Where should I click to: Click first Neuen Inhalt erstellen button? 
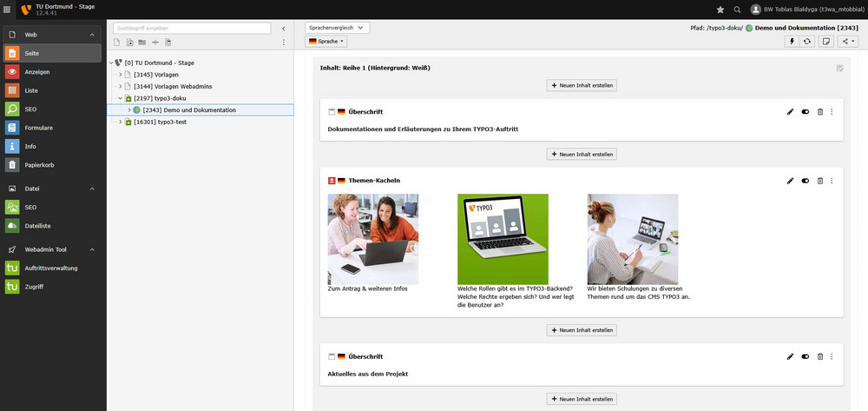coord(582,85)
